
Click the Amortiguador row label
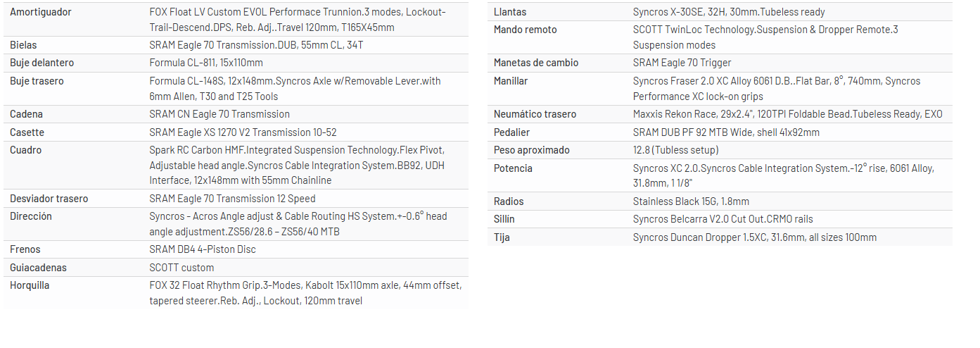[x=41, y=12]
